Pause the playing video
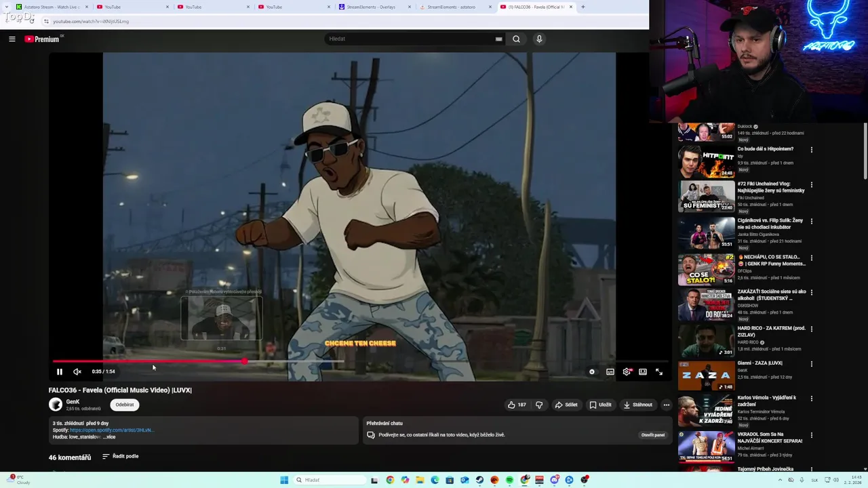The width and height of the screenshot is (868, 488). click(x=60, y=371)
